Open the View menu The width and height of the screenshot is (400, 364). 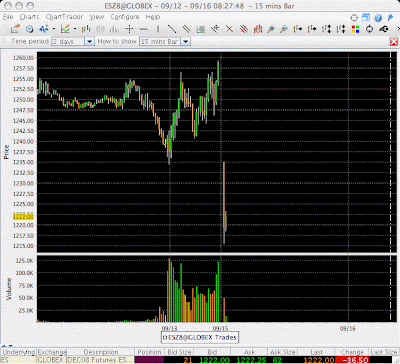pyautogui.click(x=97, y=17)
